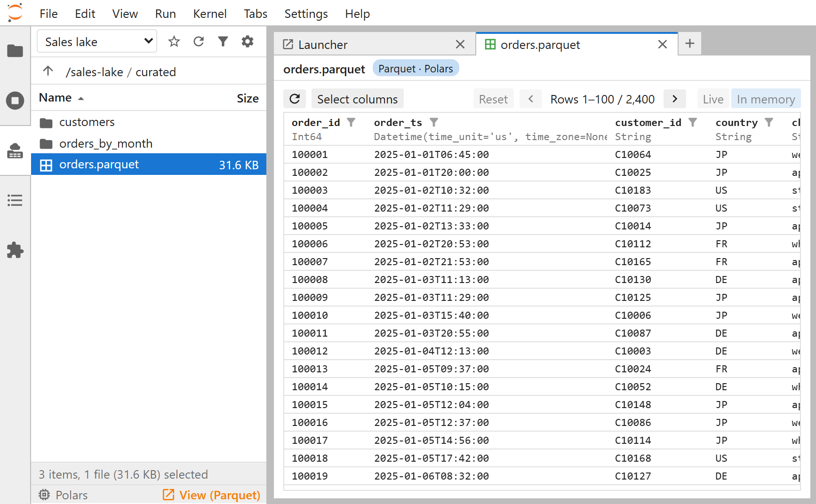816x504 pixels.
Task: Navigate to /sales-lake breadcrumb
Action: [94, 71]
